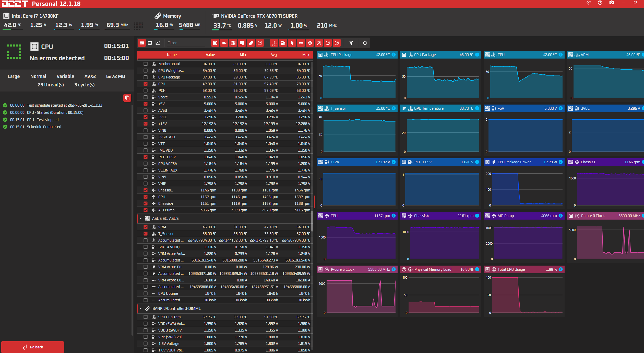
Task: Toggle the usage gauge filter icon
Action: [328, 43]
